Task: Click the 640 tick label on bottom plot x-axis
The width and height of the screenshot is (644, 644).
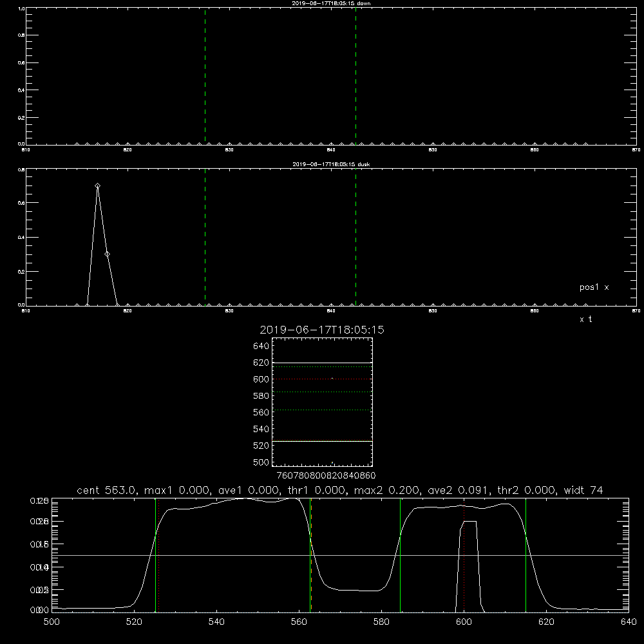Action: point(629,622)
